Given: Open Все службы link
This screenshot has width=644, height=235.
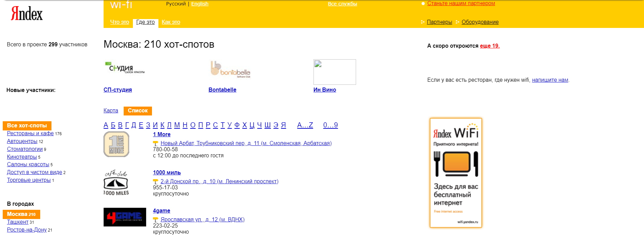Looking at the screenshot, I should pyautogui.click(x=342, y=4).
